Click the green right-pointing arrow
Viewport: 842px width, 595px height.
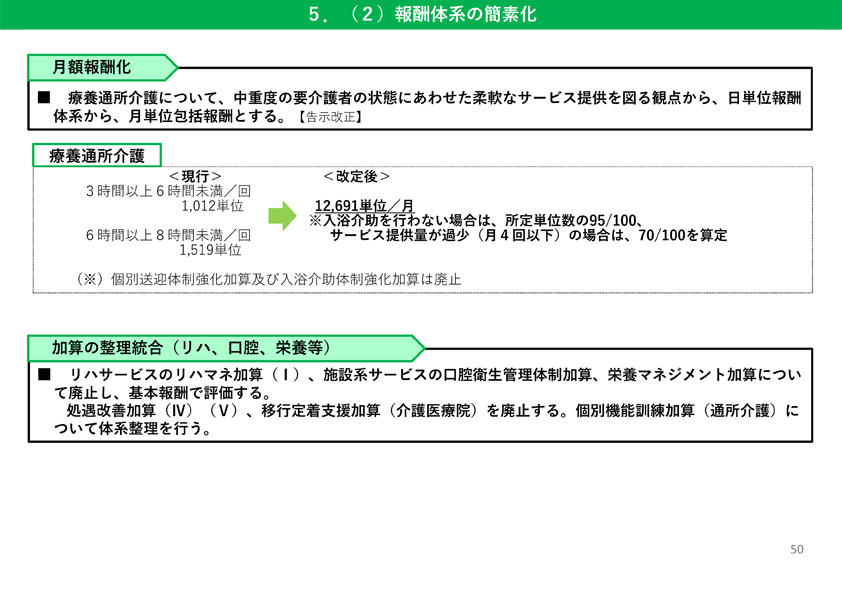pos(282,216)
